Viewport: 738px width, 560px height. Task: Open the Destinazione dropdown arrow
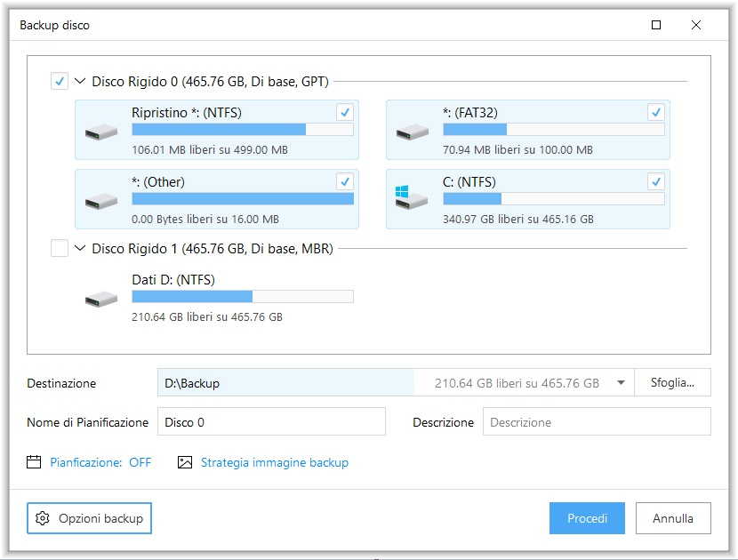point(621,383)
